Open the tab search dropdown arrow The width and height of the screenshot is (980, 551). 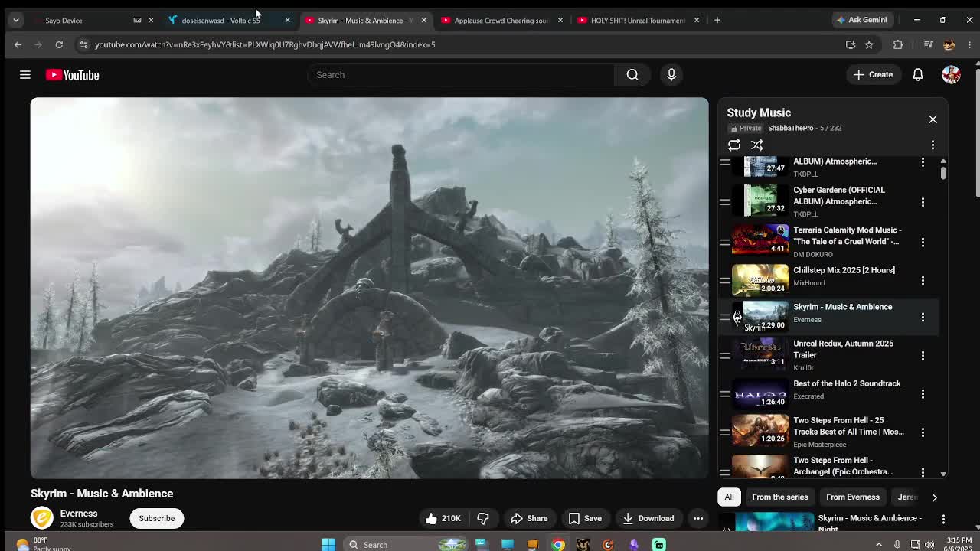click(16, 21)
